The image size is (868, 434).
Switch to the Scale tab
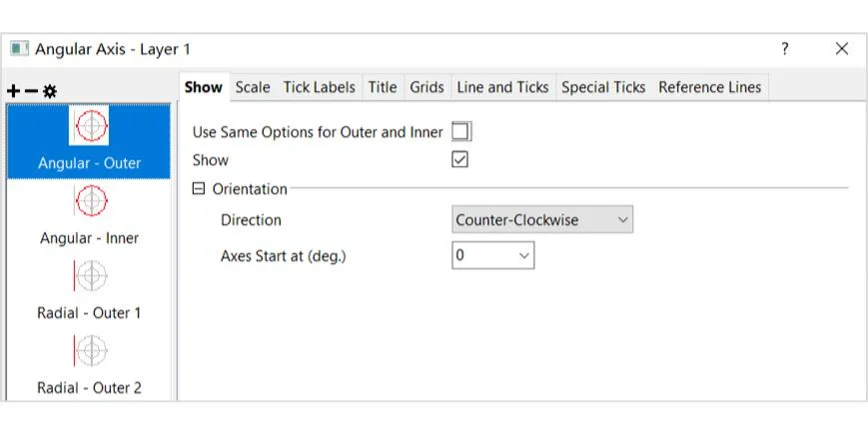click(x=253, y=88)
